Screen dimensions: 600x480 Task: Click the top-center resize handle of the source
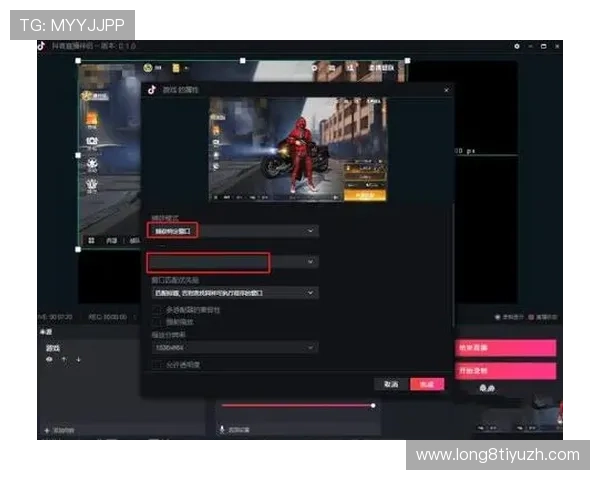(243, 61)
